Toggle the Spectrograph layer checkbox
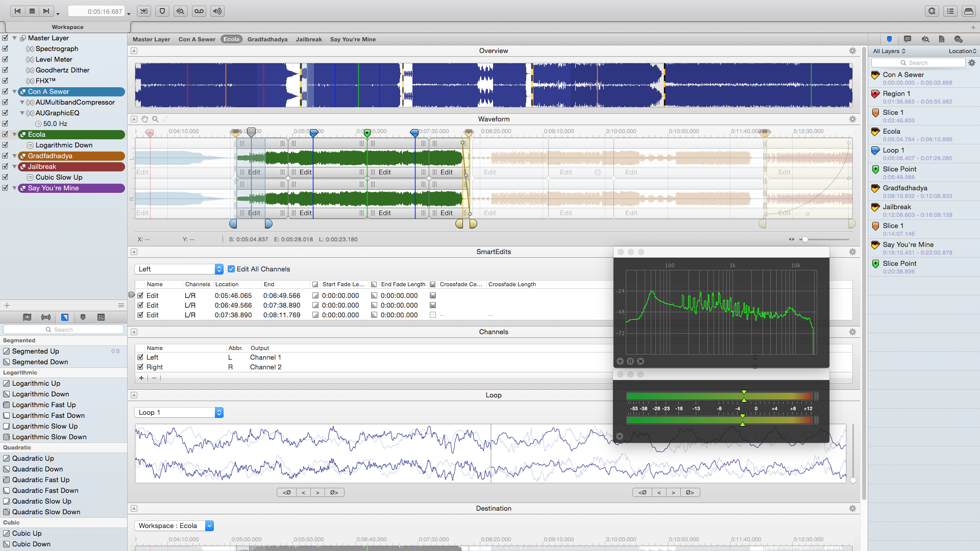Screen dimensions: 980x551 click(x=5, y=48)
